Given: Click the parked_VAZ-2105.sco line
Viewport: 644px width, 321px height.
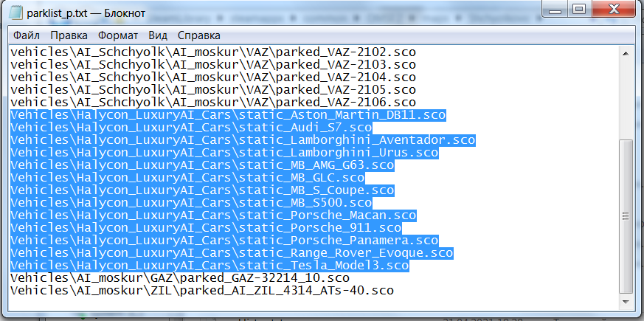Looking at the screenshot, I should (x=213, y=89).
